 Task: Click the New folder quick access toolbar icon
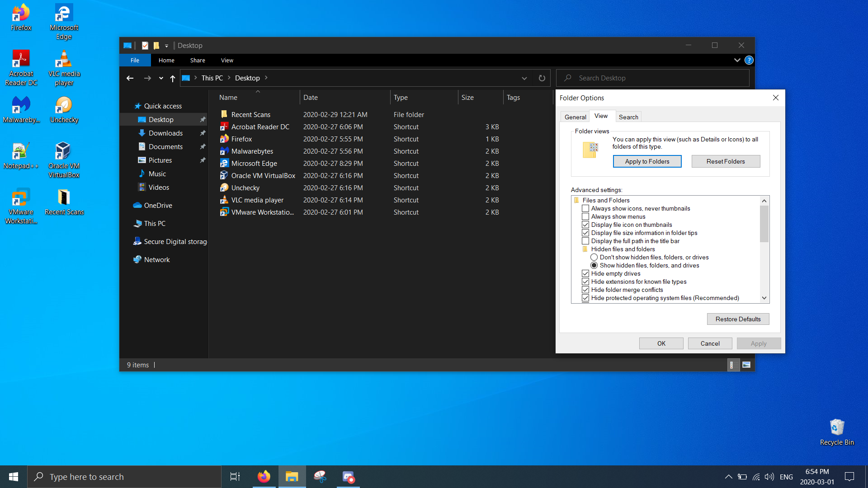[156, 46]
